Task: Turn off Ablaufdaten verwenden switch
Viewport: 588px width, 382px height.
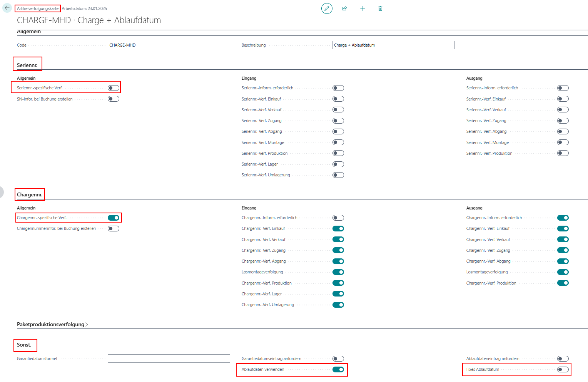Action: [x=338, y=369]
